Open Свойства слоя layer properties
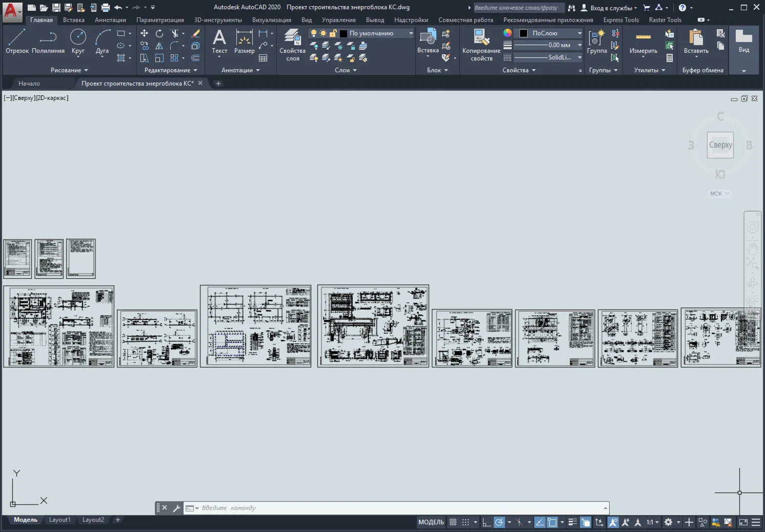Image resolution: width=765 pixels, height=532 pixels. (292, 45)
